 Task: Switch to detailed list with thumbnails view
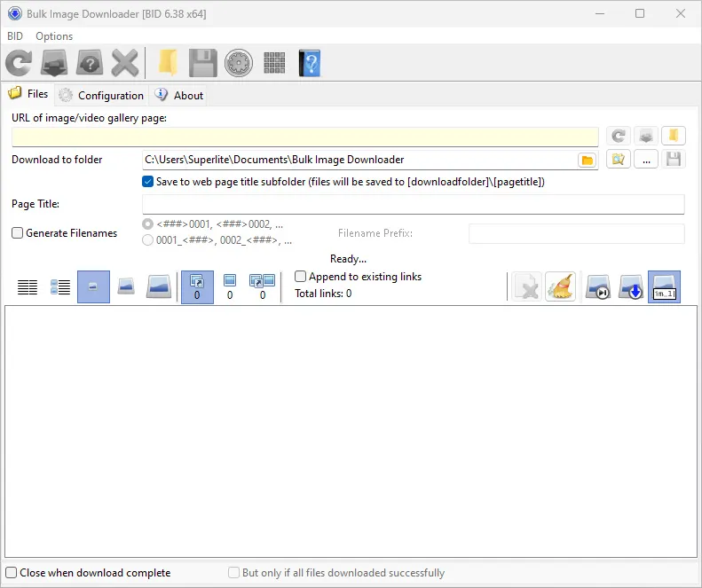click(60, 286)
